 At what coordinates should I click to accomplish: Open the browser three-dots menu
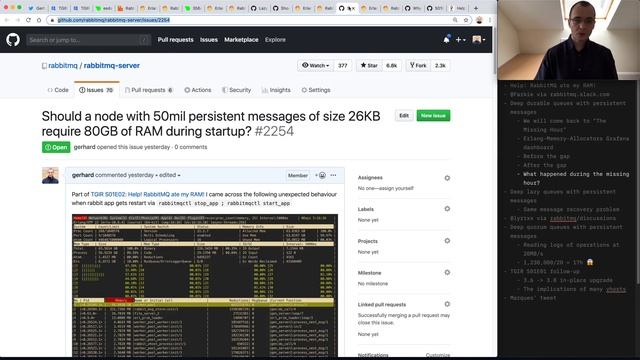[x=489, y=20]
